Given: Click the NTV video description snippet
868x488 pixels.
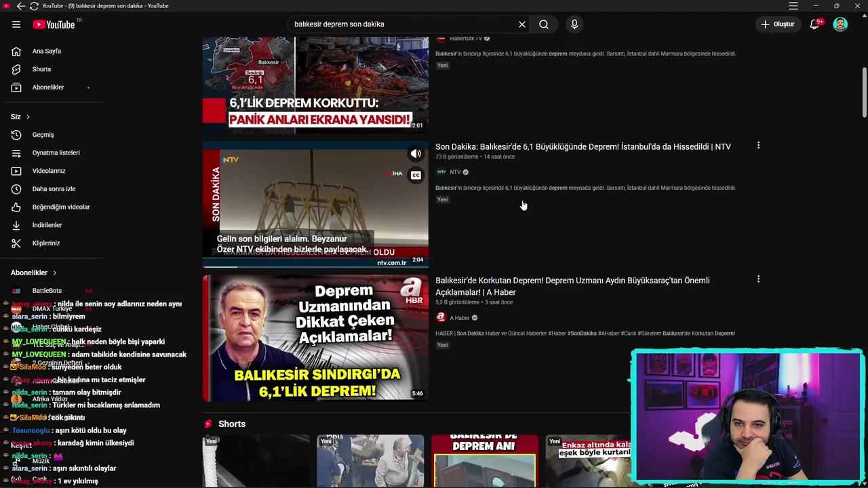Looking at the screenshot, I should [585, 188].
